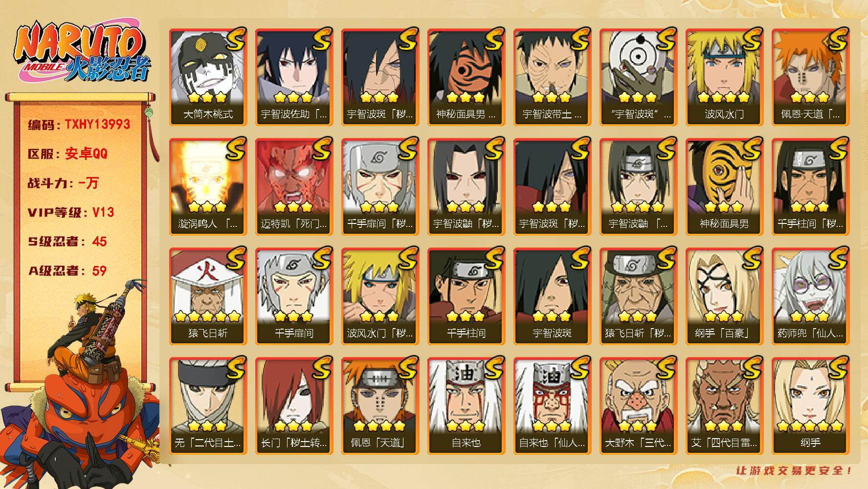
Task: Open the 纲手「百豪」 card
Action: pyautogui.click(x=724, y=296)
